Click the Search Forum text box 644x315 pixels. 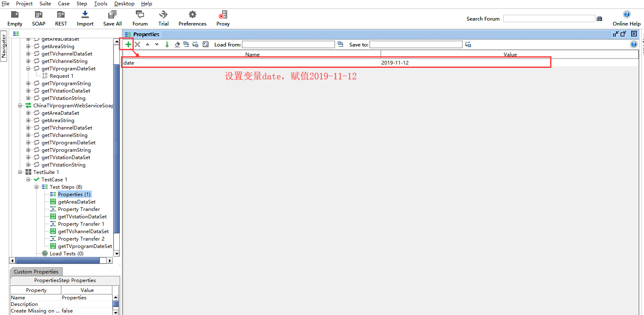pyautogui.click(x=549, y=19)
